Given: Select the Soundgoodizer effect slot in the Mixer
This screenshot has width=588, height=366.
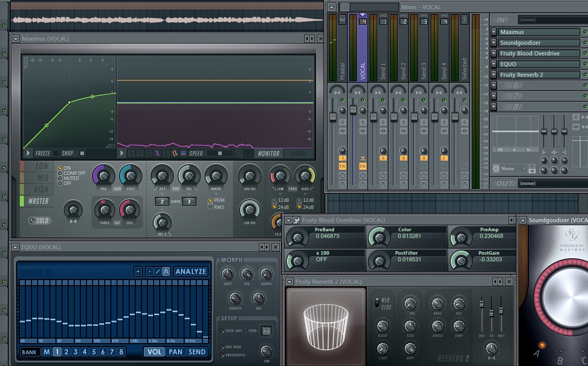Looking at the screenshot, I should (539, 43).
